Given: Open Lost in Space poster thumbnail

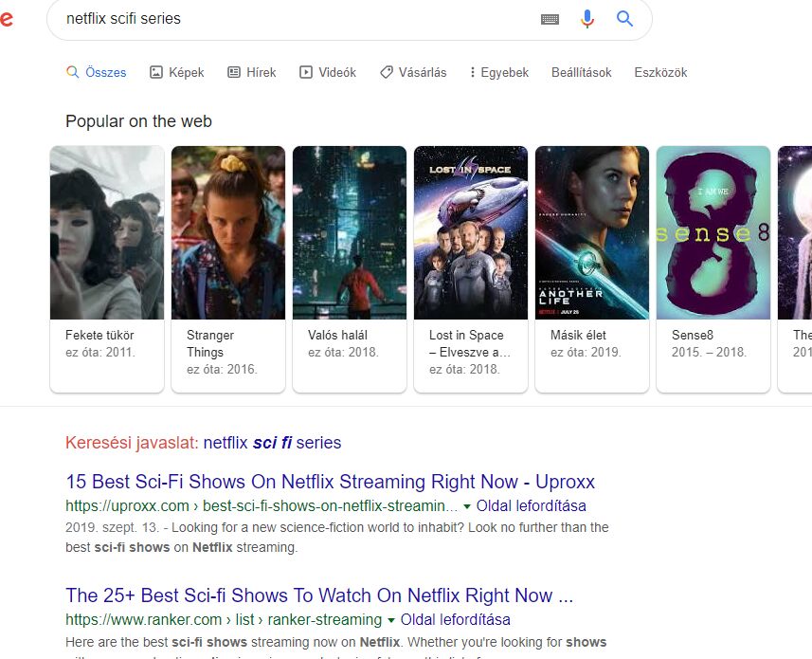Looking at the screenshot, I should tap(471, 232).
